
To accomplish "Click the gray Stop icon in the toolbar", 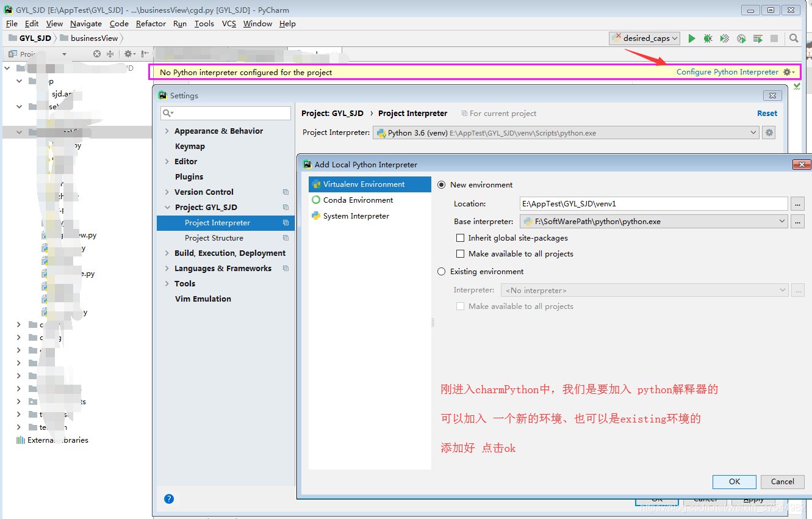I will [x=774, y=38].
